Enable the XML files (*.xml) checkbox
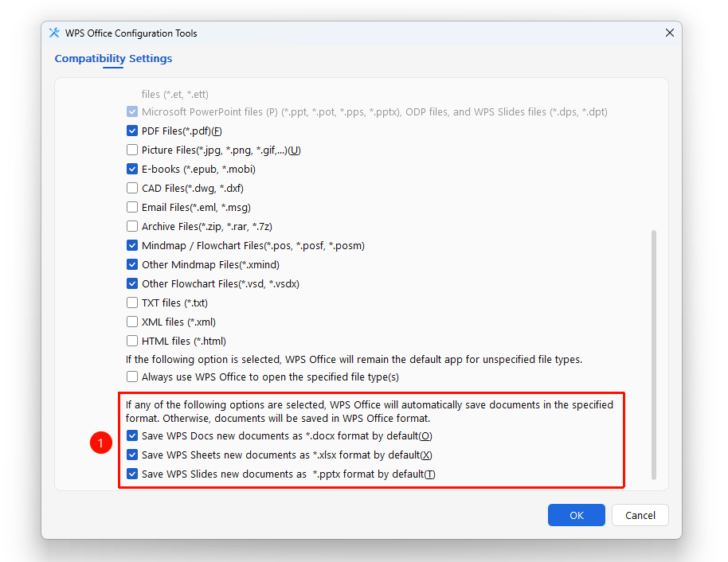728x562 pixels. click(x=132, y=322)
